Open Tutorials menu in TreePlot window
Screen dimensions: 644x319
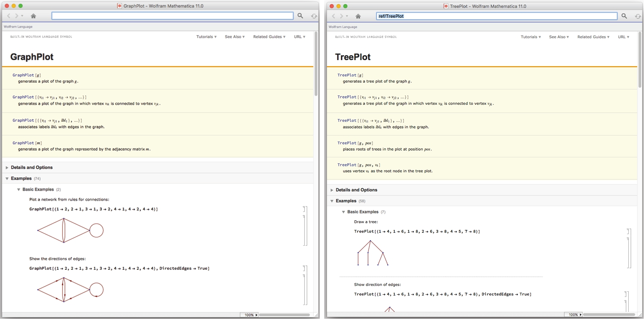tap(531, 37)
